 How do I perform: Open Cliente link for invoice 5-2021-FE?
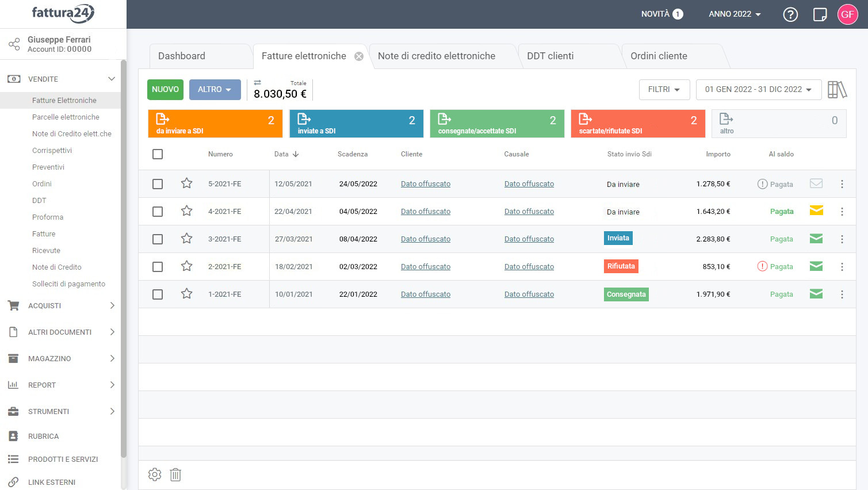426,184
